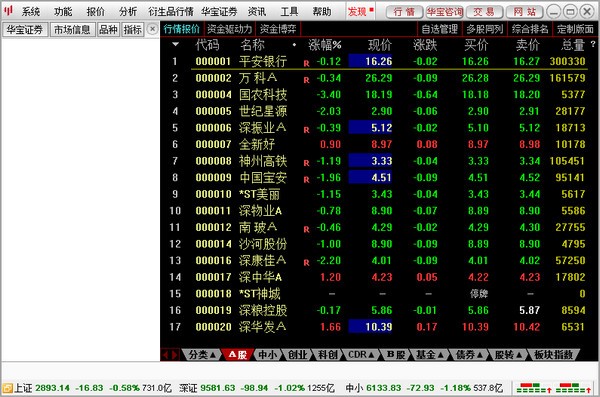Select the 创业 board tab
This screenshot has height=397, width=600.
(297, 355)
